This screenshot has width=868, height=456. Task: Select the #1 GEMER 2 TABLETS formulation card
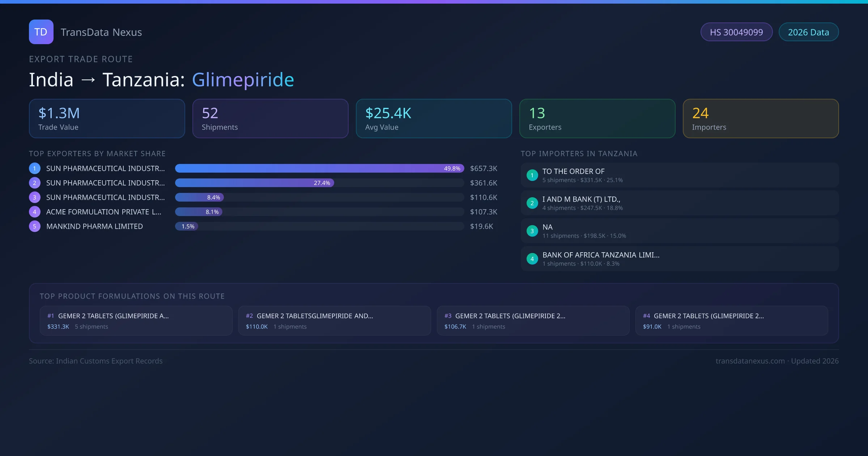coord(136,320)
